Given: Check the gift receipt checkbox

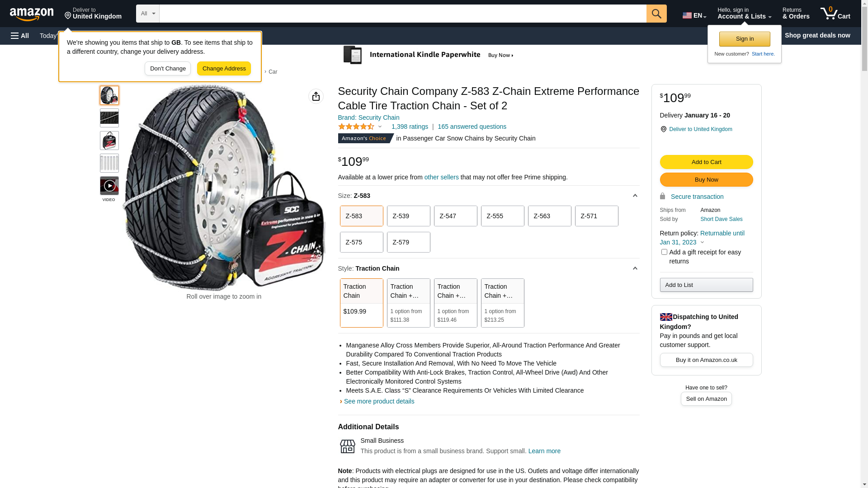Looking at the screenshot, I should pyautogui.click(x=664, y=252).
